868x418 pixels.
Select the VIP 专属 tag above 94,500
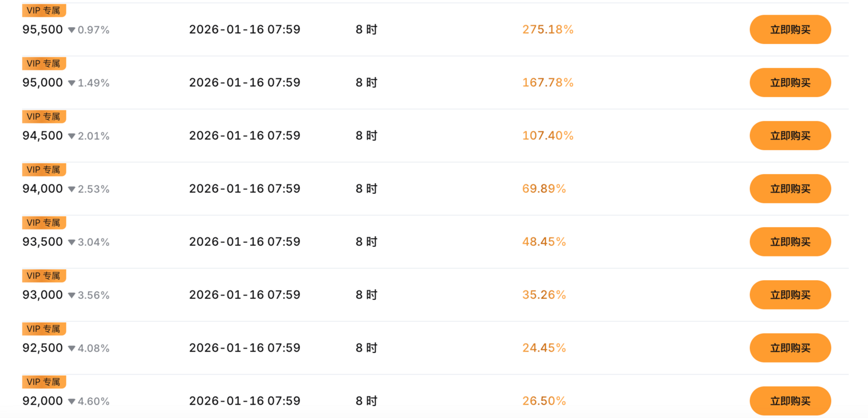43,117
